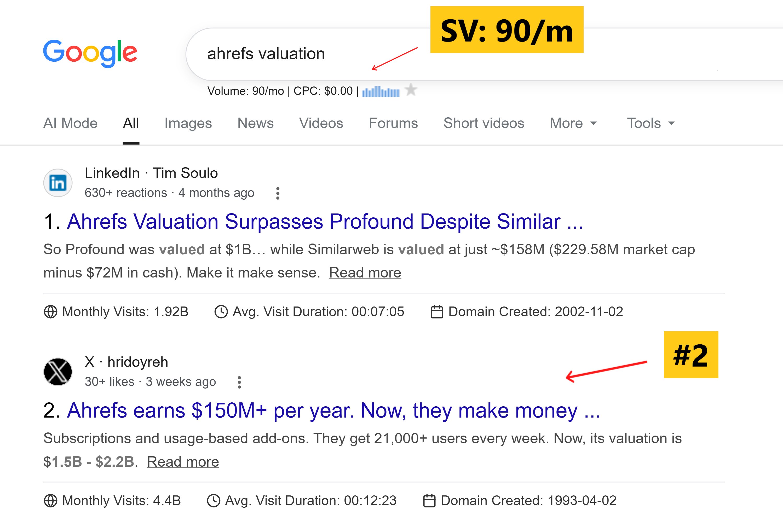This screenshot has height=532, width=783.
Task: Click the LinkedIn favicon icon
Action: coord(57,183)
